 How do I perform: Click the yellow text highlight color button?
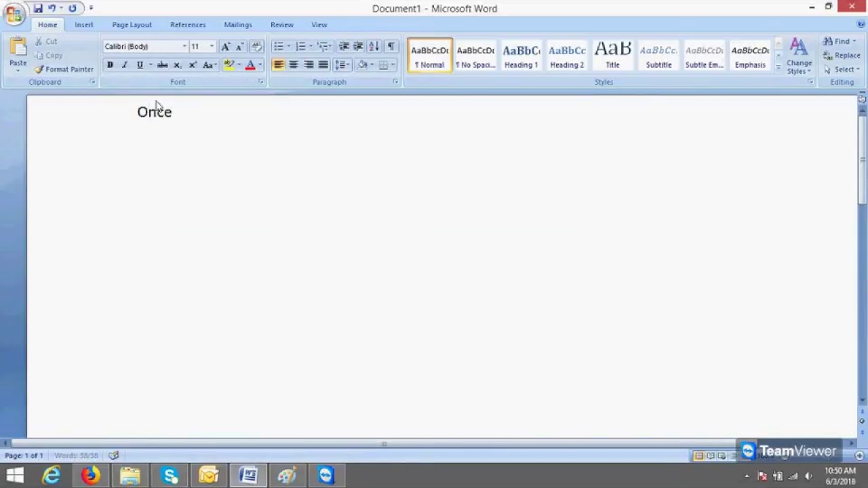click(229, 65)
